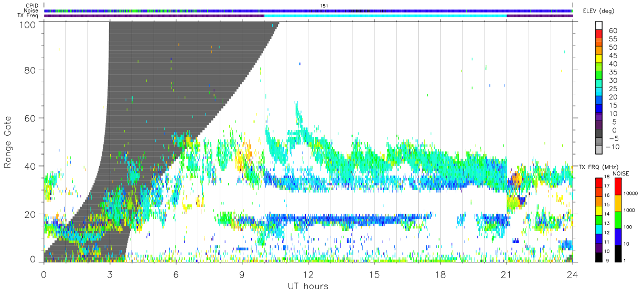Pick the yellow block of the TX FRQ color bar
This screenshot has height=297, width=644.
point(599,211)
